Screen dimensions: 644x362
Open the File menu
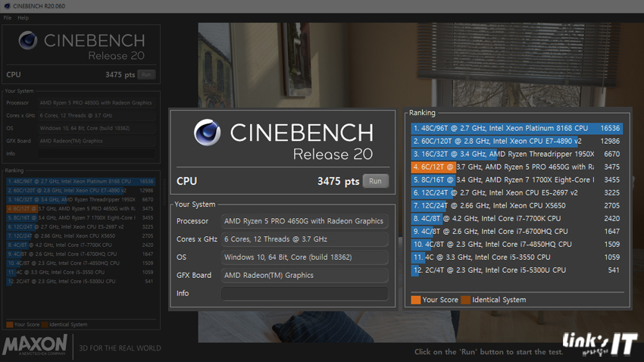tap(8, 17)
